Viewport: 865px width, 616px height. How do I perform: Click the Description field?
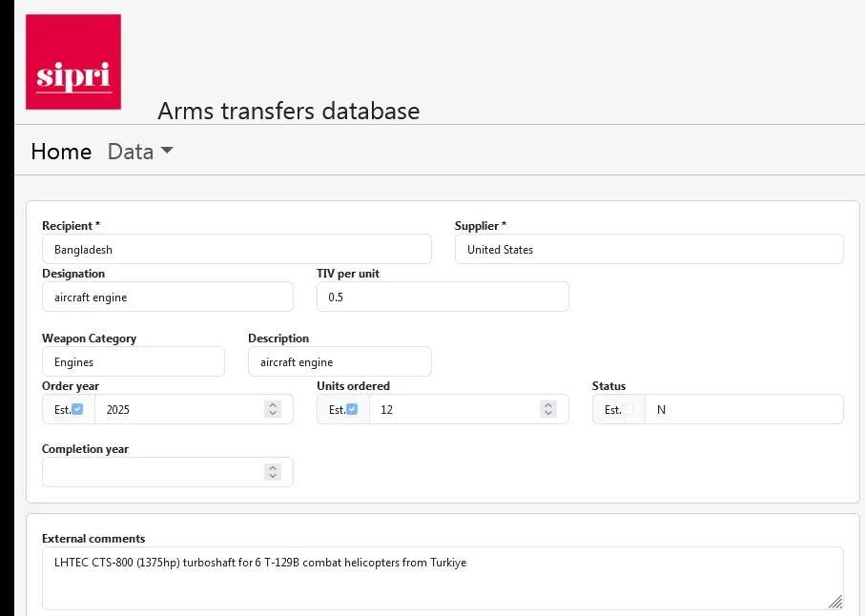(340, 361)
